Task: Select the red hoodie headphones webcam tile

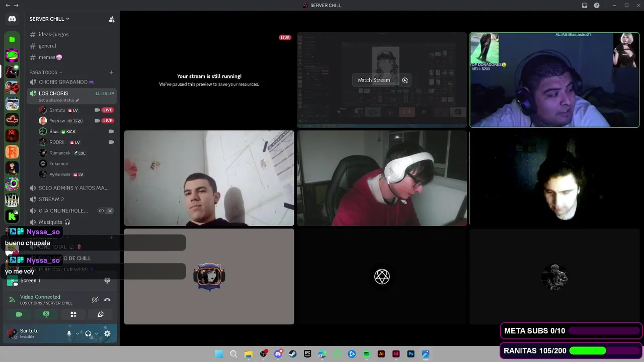Action: [x=382, y=178]
